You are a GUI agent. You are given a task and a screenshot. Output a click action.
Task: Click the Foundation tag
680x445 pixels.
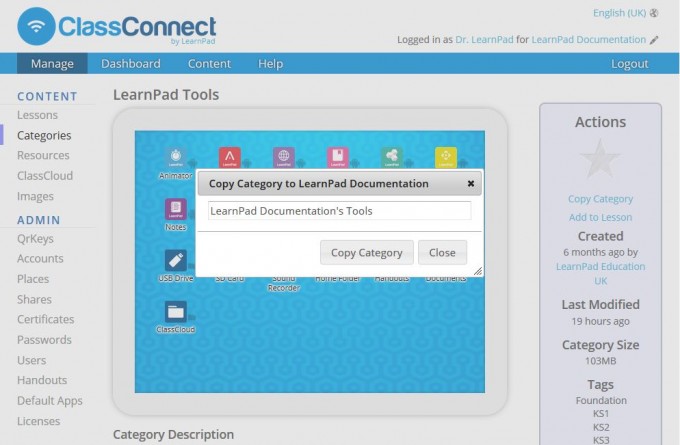(x=601, y=400)
